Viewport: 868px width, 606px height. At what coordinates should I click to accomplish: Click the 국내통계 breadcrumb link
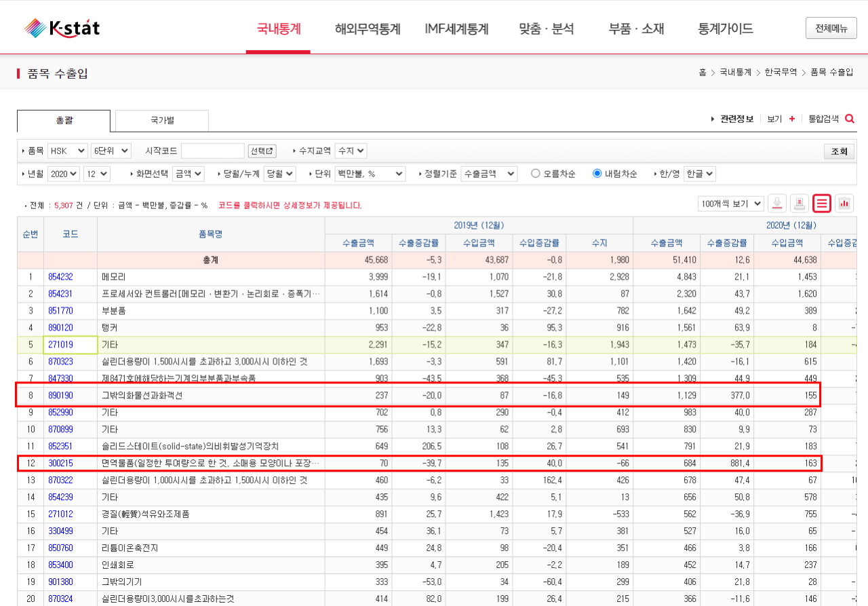[x=736, y=72]
